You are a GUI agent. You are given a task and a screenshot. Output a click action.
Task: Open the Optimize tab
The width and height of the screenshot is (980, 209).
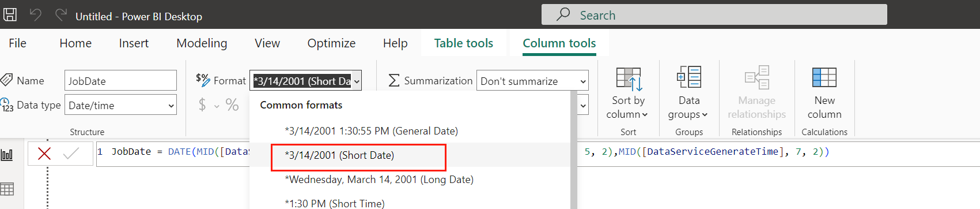331,43
